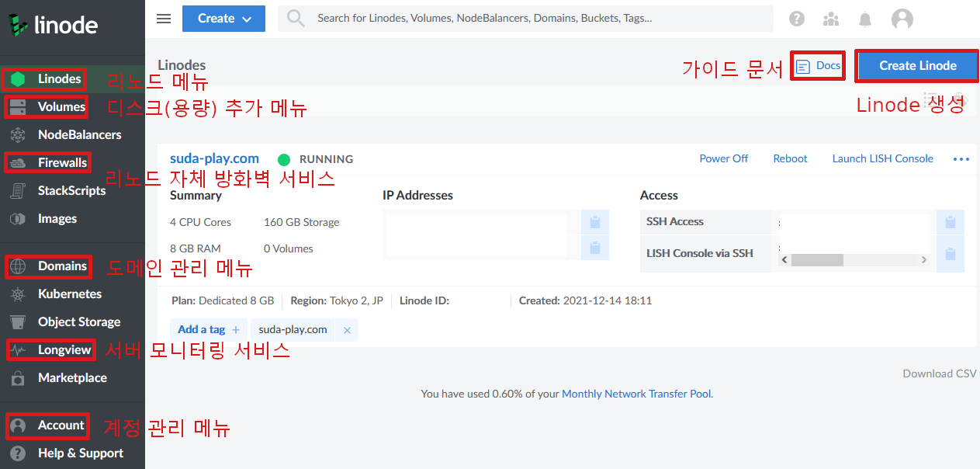
Task: Open the Docs link
Action: [x=819, y=66]
